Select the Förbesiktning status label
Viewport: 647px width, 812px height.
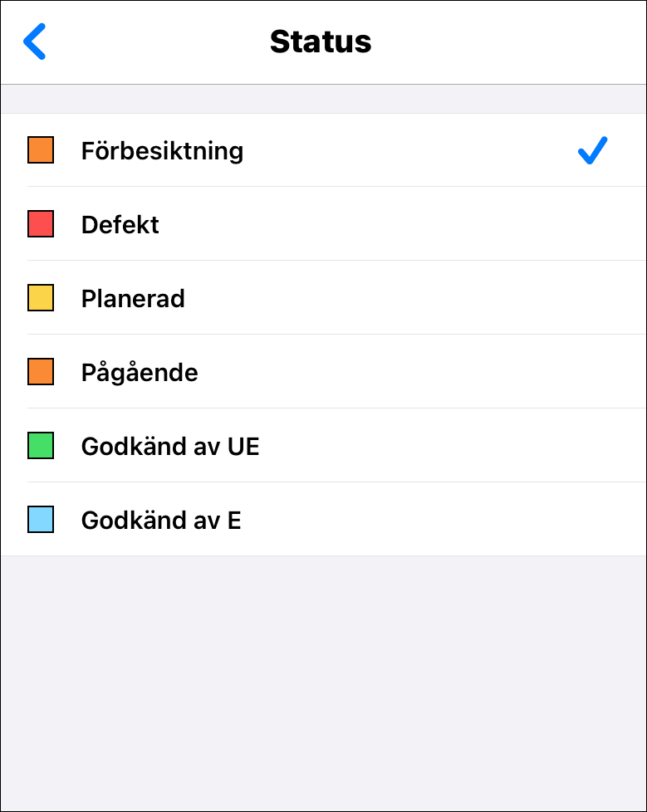[162, 151]
